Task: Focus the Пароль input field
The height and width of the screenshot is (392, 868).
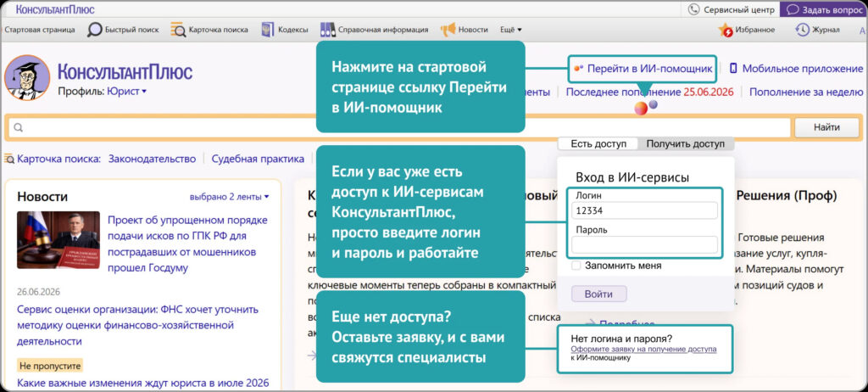Action: click(x=644, y=245)
